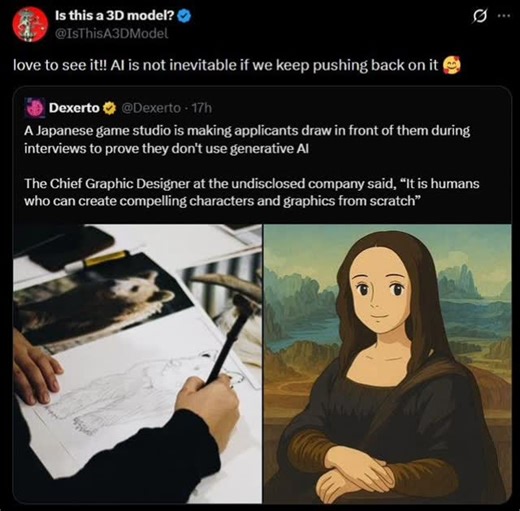520x511 pixels.
Task: Open the Grok slashed-circle icon
Action: click(480, 16)
